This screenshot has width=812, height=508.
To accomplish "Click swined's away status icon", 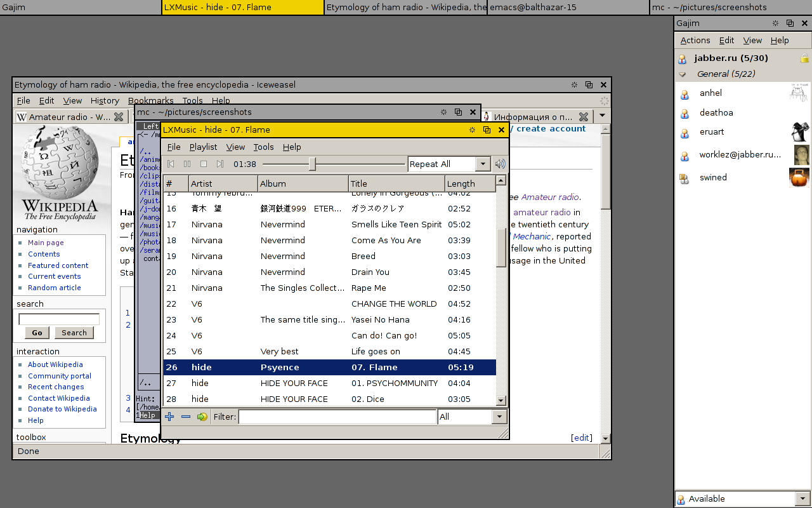I will (685, 178).
